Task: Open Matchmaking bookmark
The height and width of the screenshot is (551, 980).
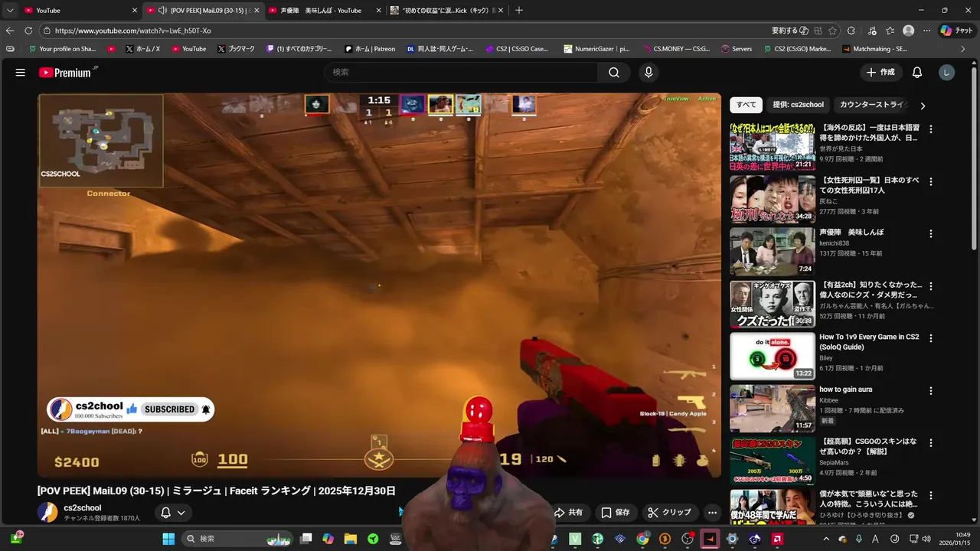Action: coord(874,48)
